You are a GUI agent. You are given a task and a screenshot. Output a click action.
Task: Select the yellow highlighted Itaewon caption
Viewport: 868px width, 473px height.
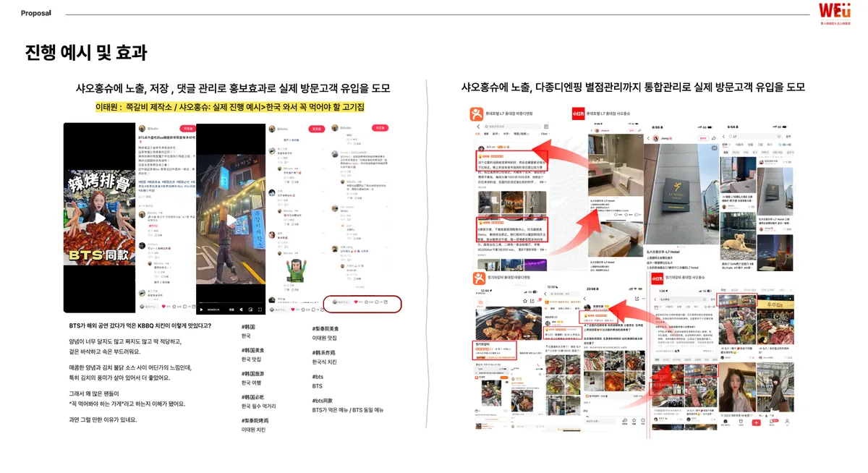[x=229, y=106]
